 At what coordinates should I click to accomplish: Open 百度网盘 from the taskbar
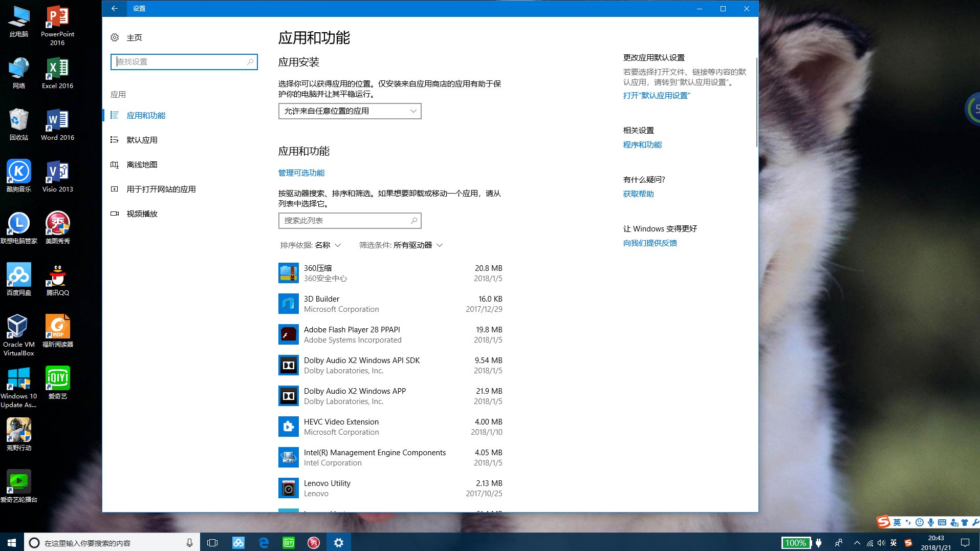click(x=238, y=542)
